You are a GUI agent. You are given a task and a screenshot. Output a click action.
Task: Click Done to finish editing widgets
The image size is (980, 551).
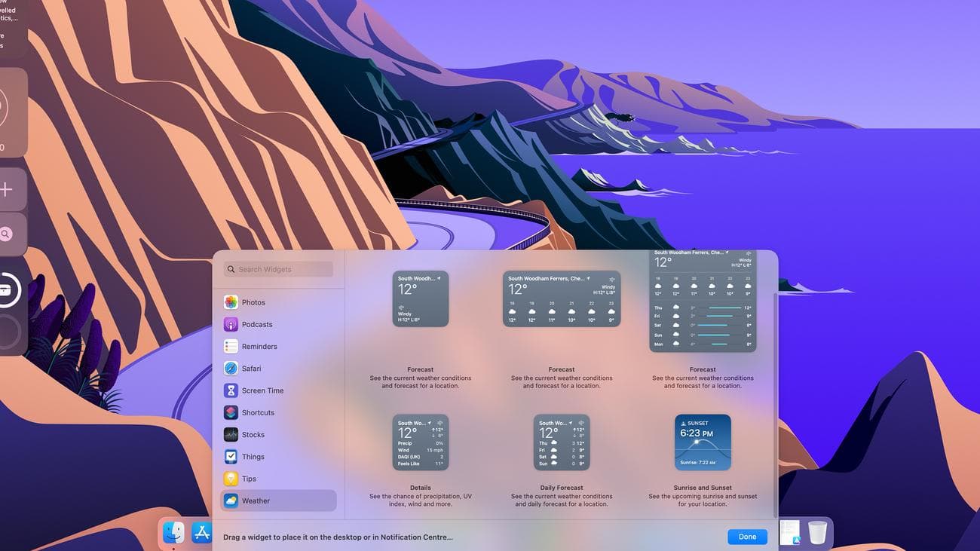point(747,537)
